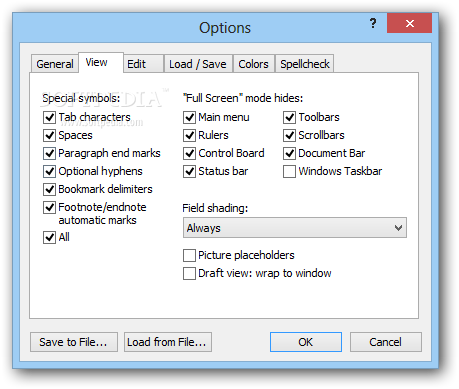Click the Save to File... button

pyautogui.click(x=74, y=342)
